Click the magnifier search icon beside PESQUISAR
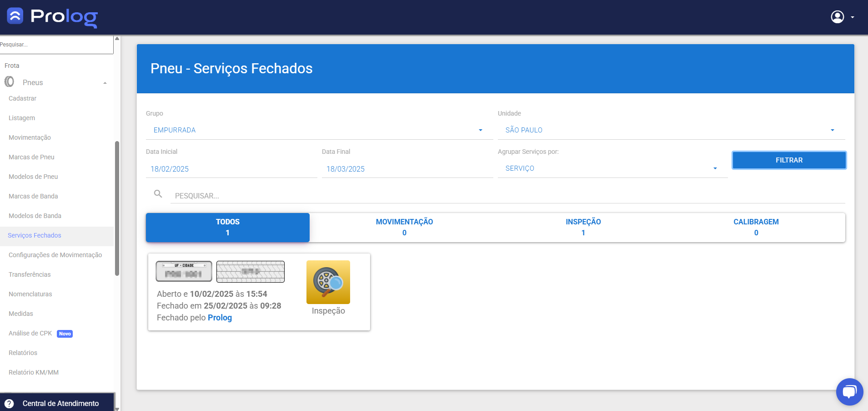Image resolution: width=868 pixels, height=411 pixels. [158, 194]
